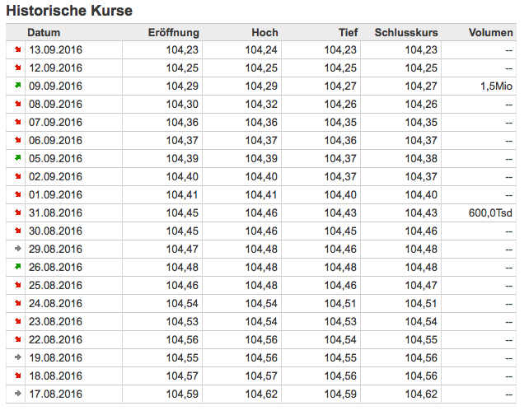Click the Tief column header

[x=348, y=32]
